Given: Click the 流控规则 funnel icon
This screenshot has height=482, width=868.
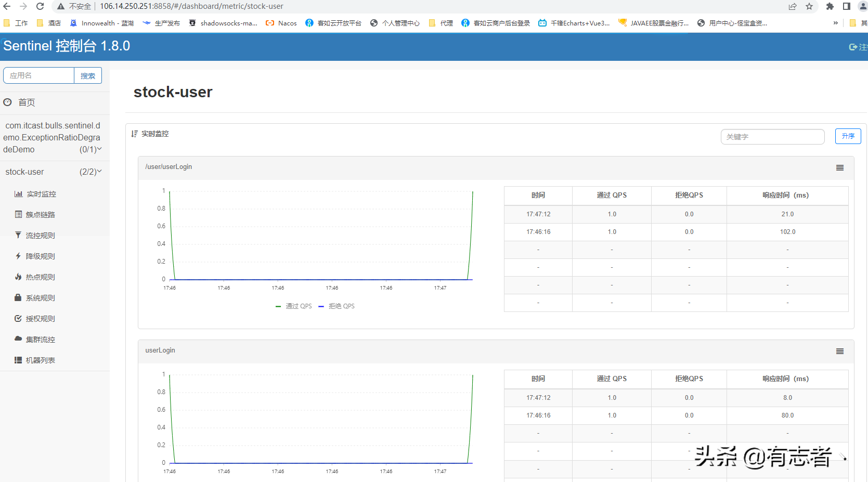Looking at the screenshot, I should (18, 236).
